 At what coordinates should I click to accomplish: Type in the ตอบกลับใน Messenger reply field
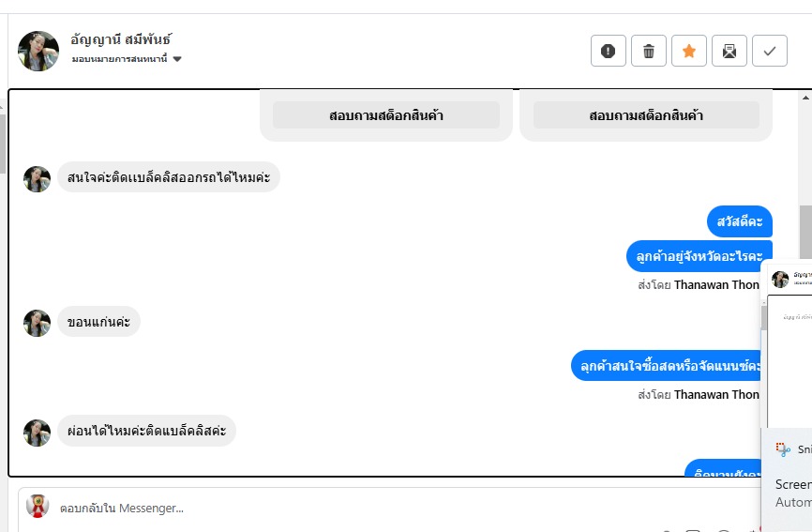pyautogui.click(x=375, y=508)
